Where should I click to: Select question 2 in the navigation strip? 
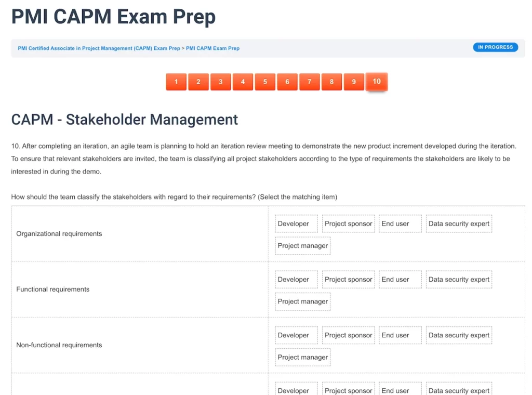(x=198, y=82)
